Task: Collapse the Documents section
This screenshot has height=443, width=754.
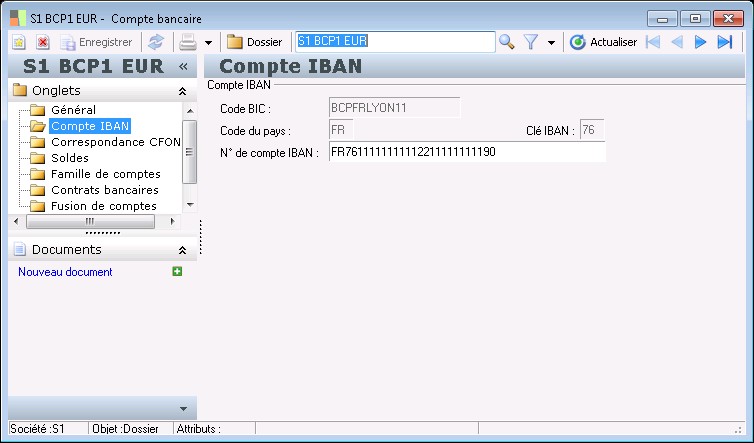Action: (182, 250)
